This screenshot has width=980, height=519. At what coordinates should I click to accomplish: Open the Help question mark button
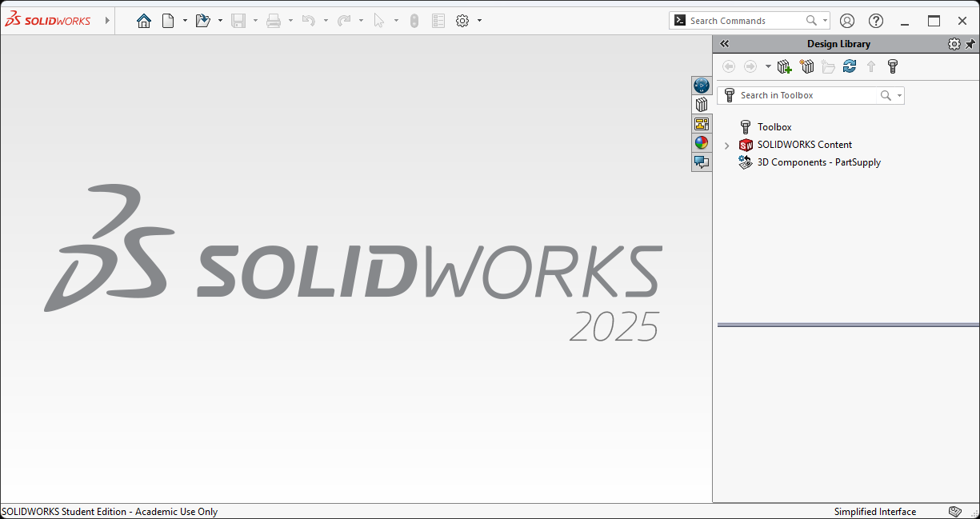coord(876,21)
